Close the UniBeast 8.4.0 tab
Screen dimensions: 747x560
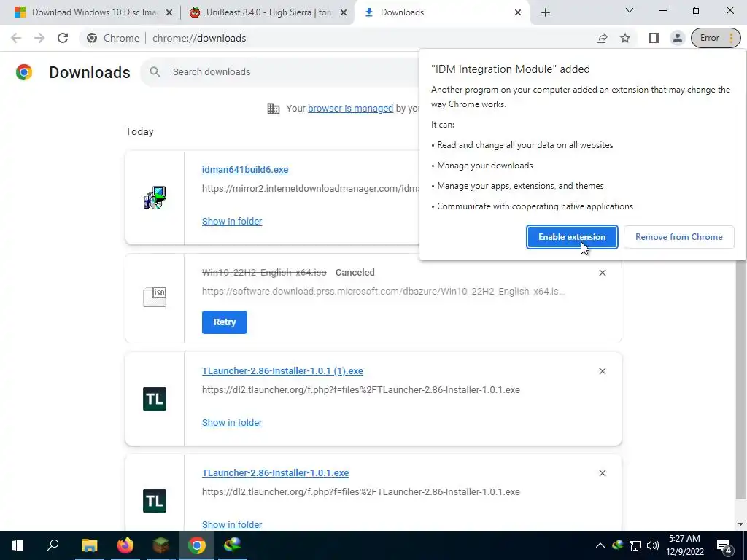(x=344, y=13)
